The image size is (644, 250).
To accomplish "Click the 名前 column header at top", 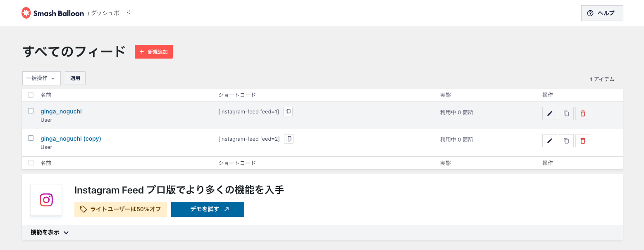I will 46,95.
